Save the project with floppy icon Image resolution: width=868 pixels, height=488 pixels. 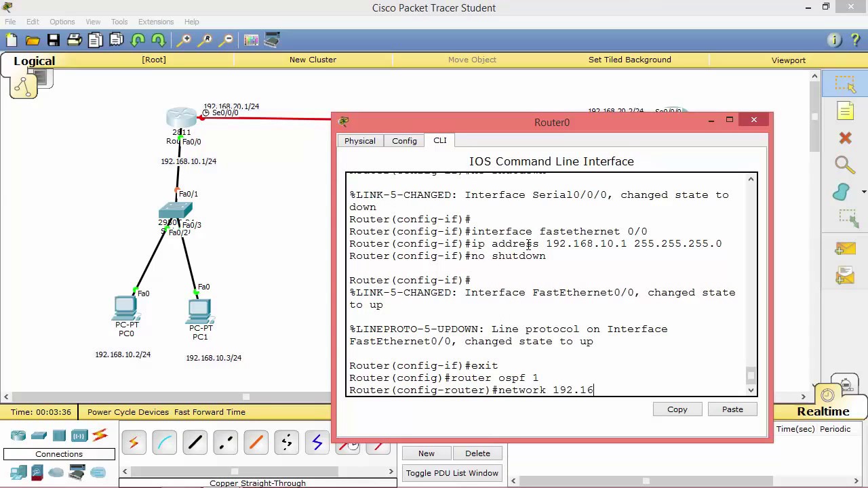pyautogui.click(x=53, y=41)
